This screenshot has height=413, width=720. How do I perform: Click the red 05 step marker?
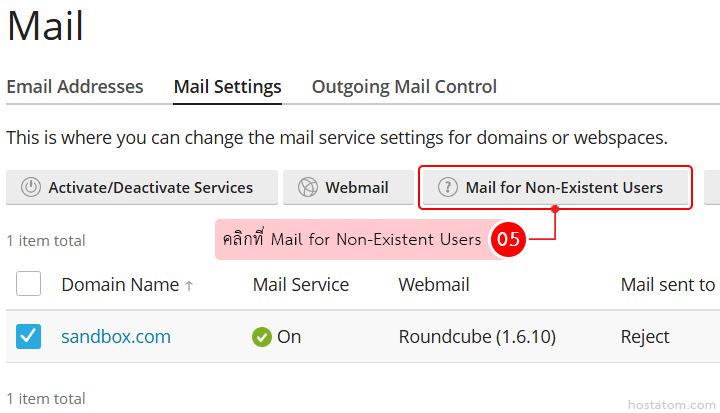(509, 240)
